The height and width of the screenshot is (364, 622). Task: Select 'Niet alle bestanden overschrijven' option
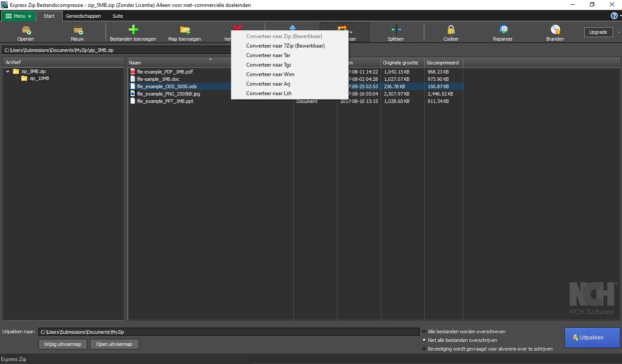(x=424, y=340)
